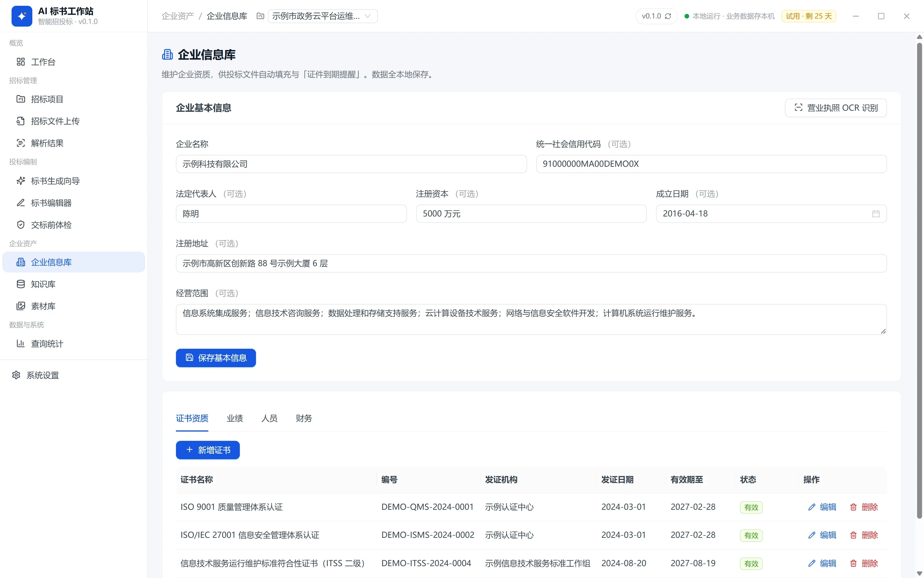Delete the ISO 9001 质量管理体系认证 row
This screenshot has height=578, width=924.
[x=864, y=507]
